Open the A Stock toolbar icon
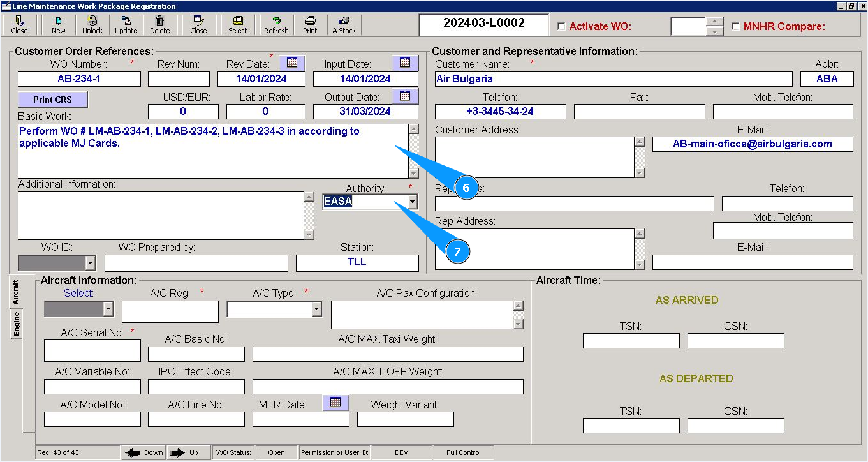Screen dimensions: 868x462 click(344, 24)
